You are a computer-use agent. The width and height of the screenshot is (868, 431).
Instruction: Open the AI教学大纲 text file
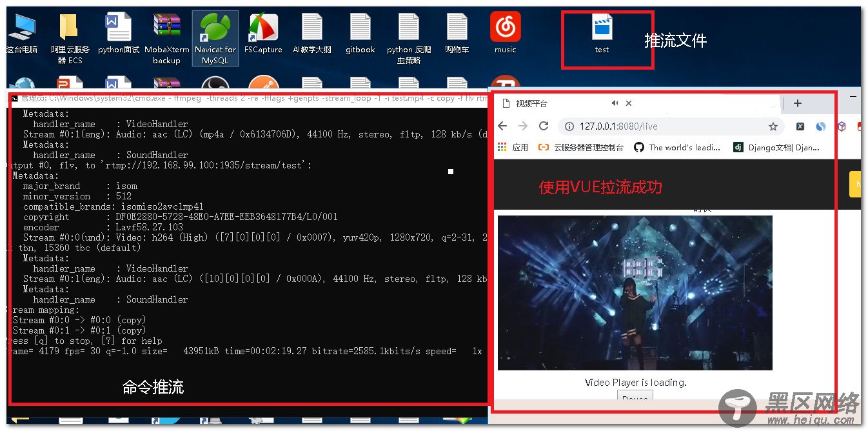point(312,34)
